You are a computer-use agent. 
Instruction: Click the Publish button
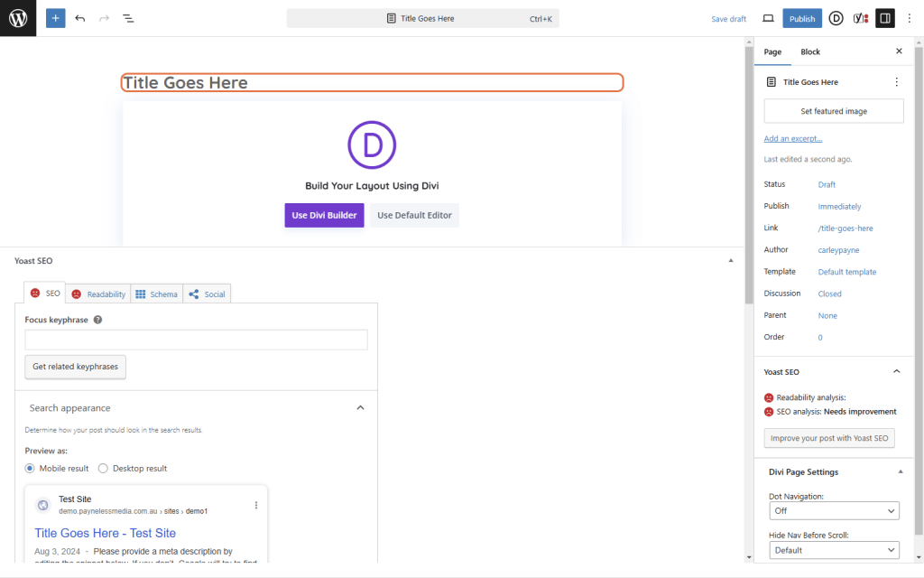tap(802, 18)
